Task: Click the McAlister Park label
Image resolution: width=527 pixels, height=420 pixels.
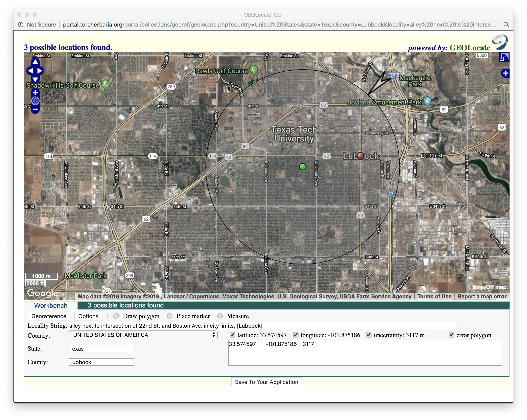Action: 85,276
